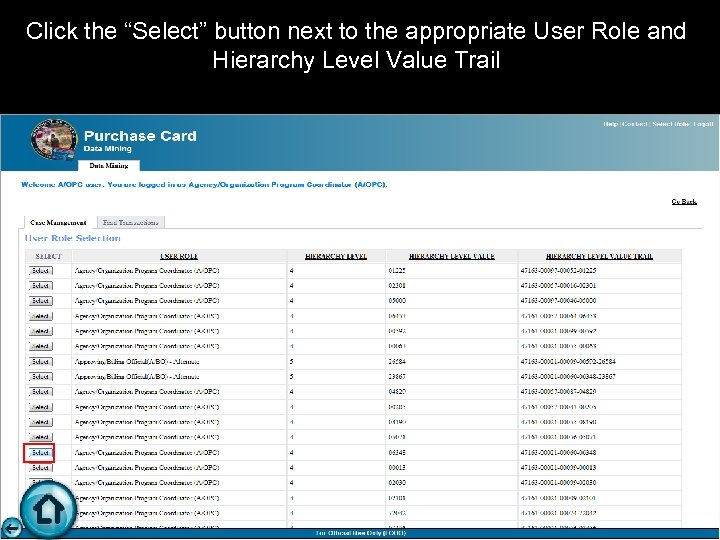Sort by Hierarchy Level column header

(336, 256)
